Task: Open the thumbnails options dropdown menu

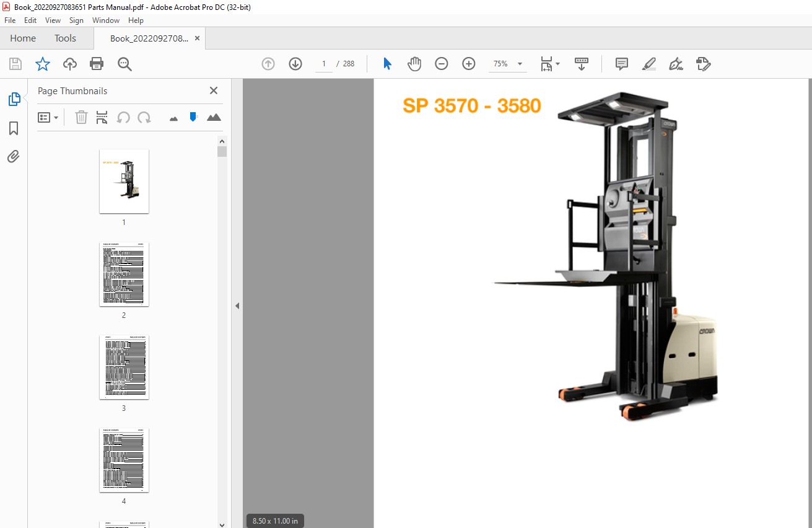Action: [48, 117]
